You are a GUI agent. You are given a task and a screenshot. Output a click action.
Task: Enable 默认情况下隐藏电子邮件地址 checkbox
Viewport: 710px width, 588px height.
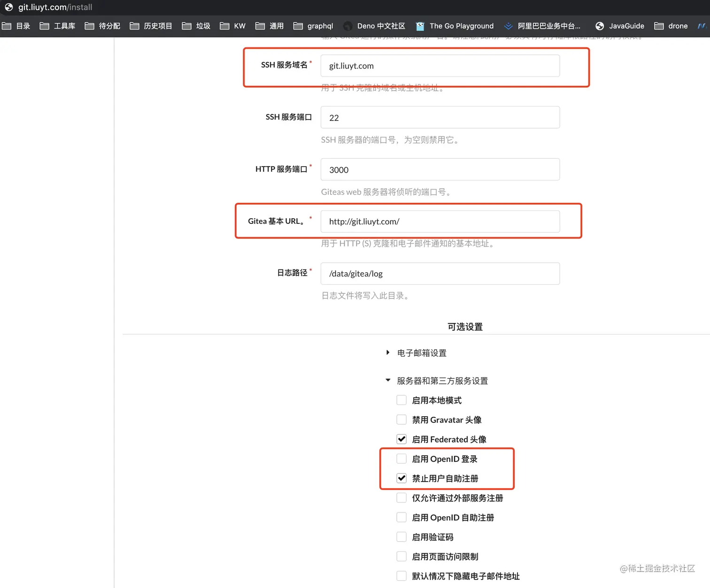click(401, 576)
